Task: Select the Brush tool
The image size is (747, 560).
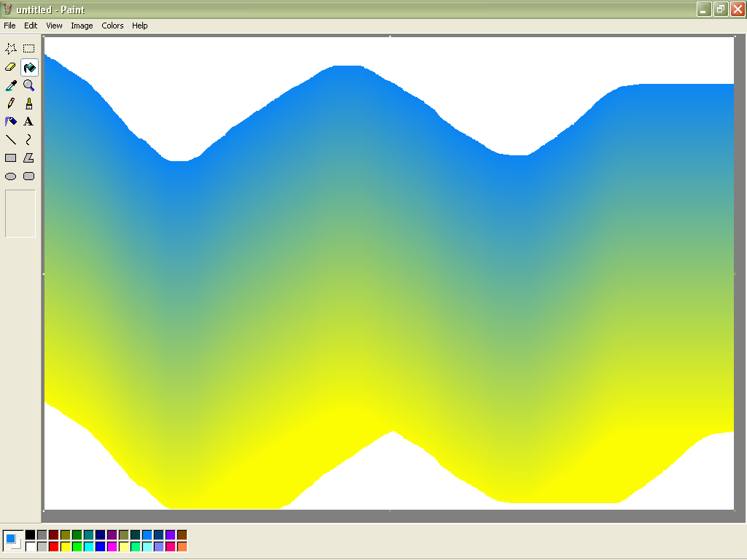Action: click(x=28, y=104)
